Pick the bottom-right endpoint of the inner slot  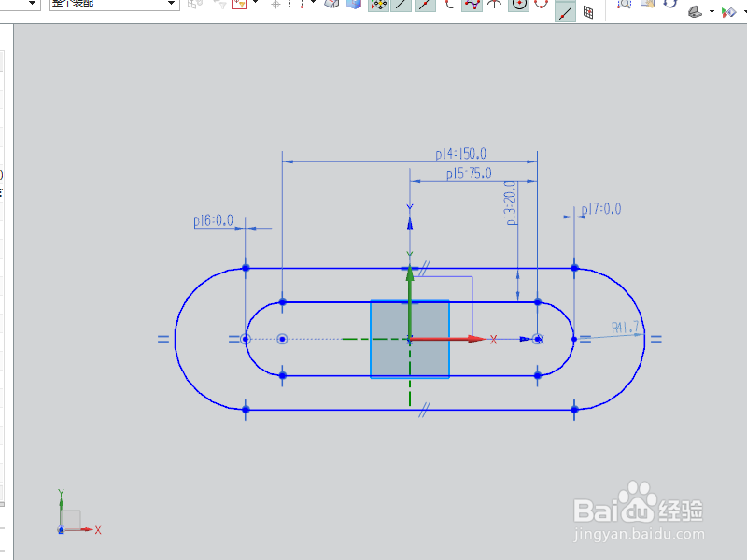coord(538,375)
